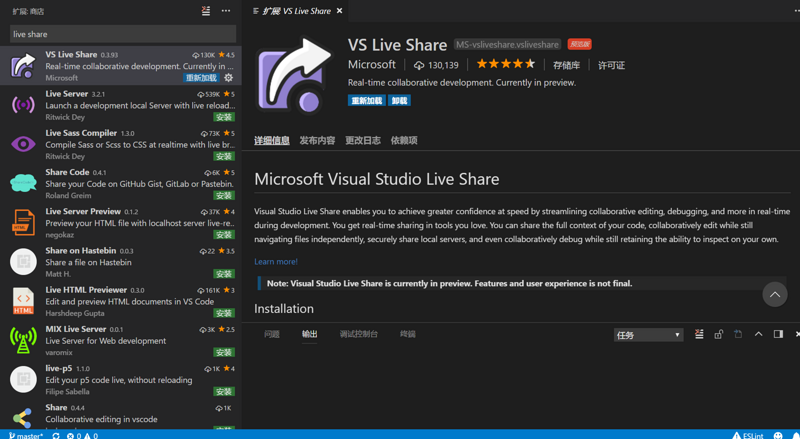Clear the extension search results list icon

[x=206, y=11]
